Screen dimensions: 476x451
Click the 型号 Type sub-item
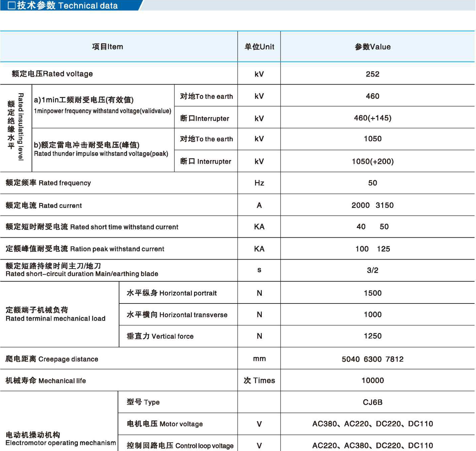pyautogui.click(x=143, y=402)
